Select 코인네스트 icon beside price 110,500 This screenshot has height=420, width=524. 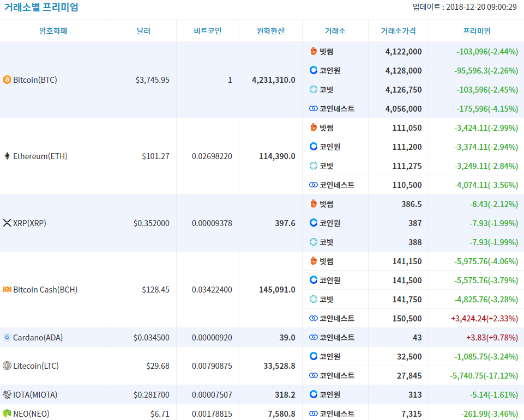coord(314,185)
